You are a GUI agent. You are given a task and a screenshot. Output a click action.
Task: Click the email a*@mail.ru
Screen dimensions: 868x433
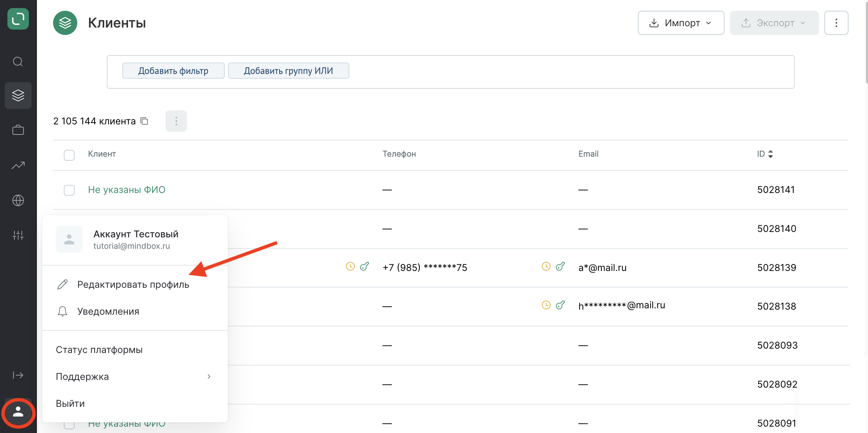tap(603, 268)
